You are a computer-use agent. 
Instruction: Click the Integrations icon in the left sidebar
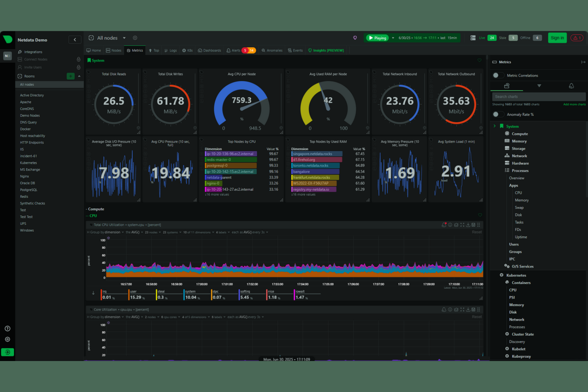click(x=20, y=52)
